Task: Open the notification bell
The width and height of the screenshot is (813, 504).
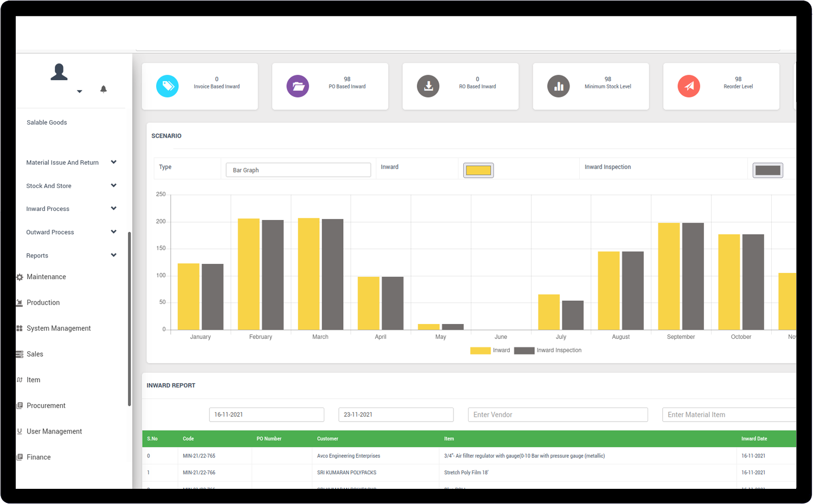Action: [104, 89]
